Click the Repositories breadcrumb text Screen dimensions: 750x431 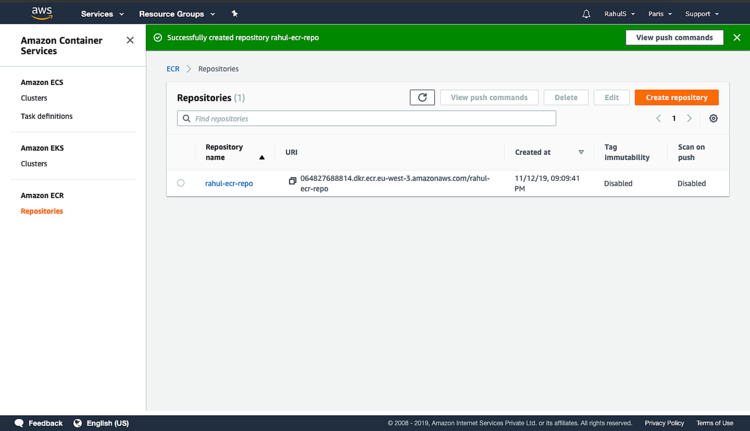pos(218,69)
